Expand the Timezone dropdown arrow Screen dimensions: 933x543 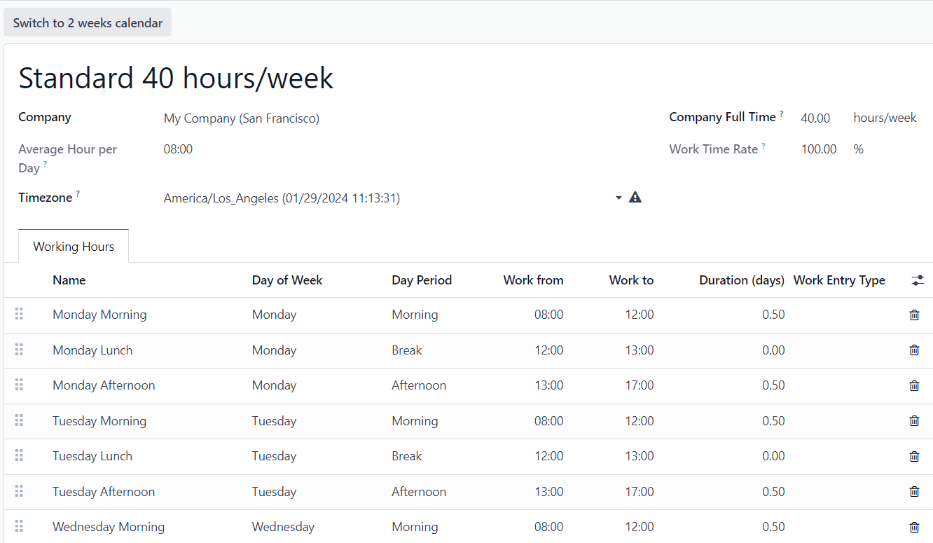(x=618, y=198)
